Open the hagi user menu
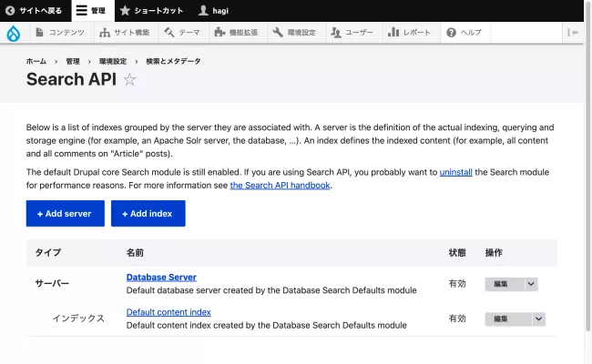Viewport: 592px width, 364px height. click(220, 11)
